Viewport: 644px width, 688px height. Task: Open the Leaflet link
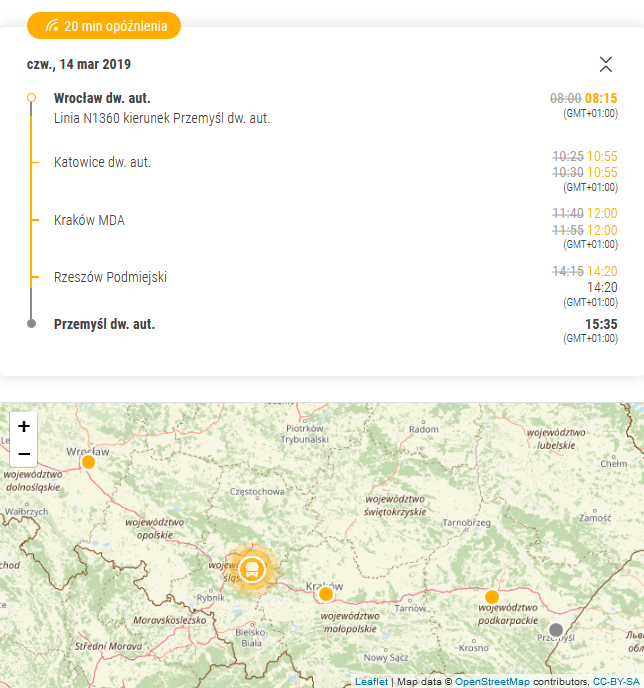click(x=371, y=681)
